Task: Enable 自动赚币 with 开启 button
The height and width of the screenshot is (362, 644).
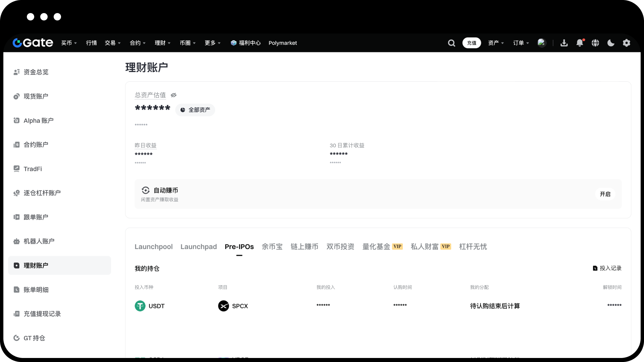Action: (x=605, y=194)
